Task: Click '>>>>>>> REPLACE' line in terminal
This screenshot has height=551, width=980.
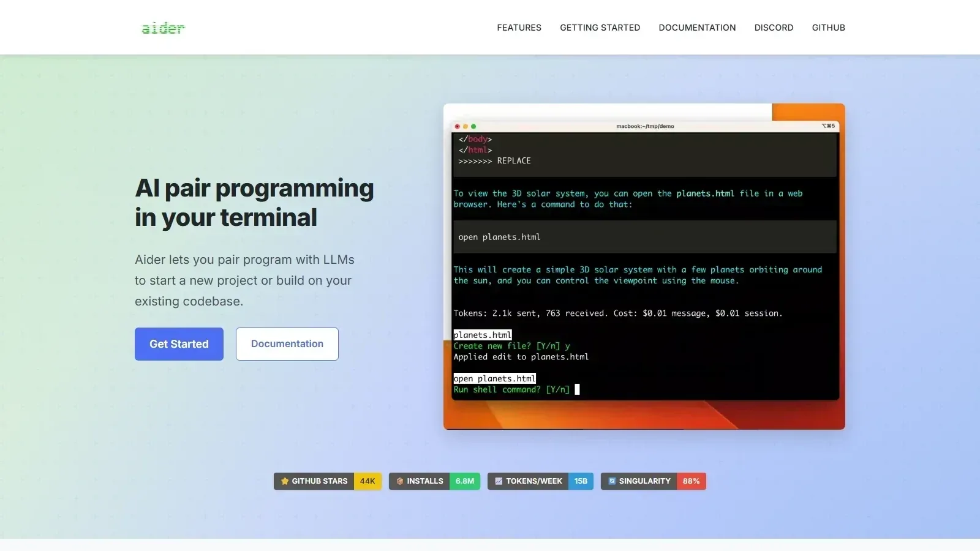Action: [494, 161]
